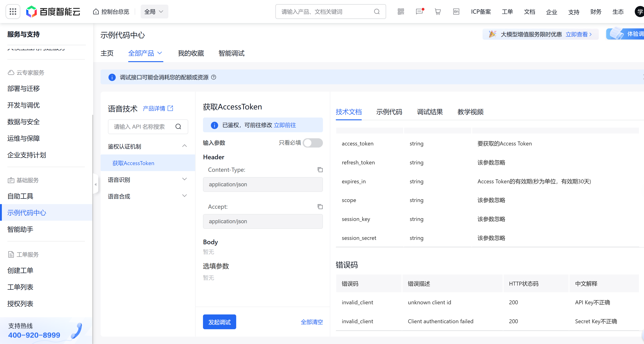Collapse the 鉴权认证机制 section
This screenshot has width=644, height=344.
click(x=185, y=146)
